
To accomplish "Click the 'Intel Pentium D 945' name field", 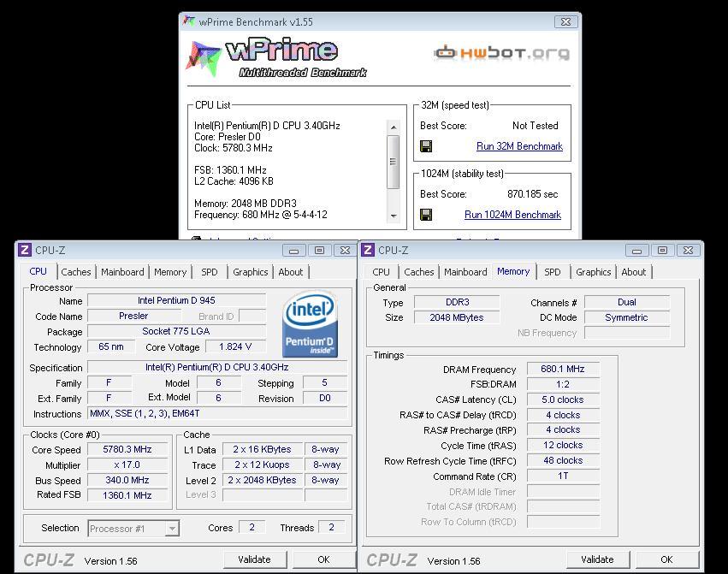I will [176, 300].
